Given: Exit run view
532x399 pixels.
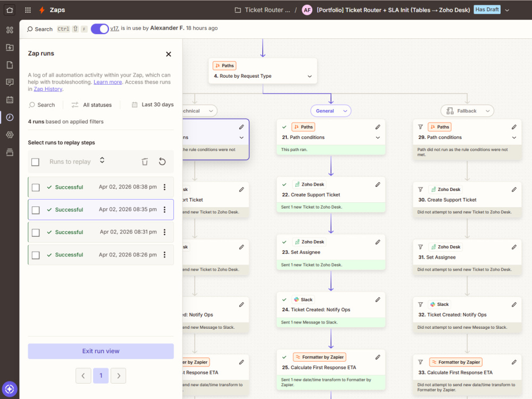Looking at the screenshot, I should tap(101, 351).
